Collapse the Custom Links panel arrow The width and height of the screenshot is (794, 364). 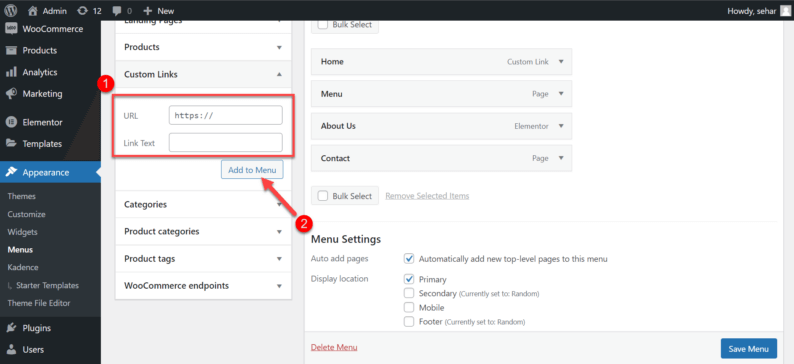pyautogui.click(x=279, y=74)
